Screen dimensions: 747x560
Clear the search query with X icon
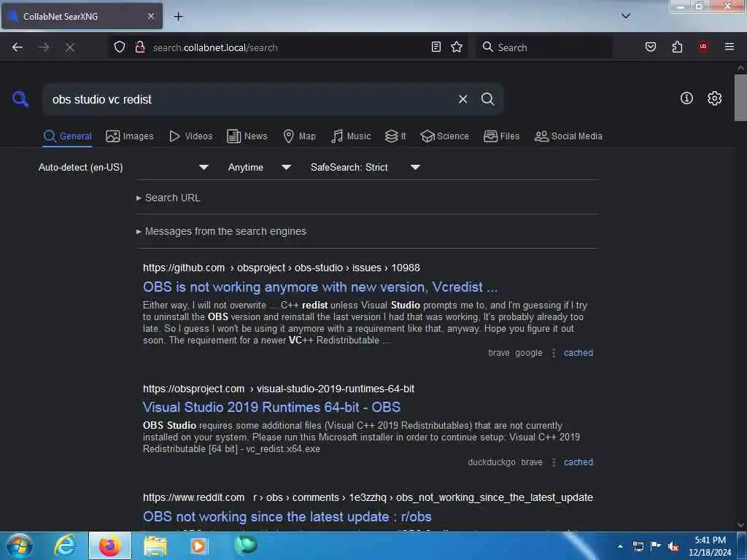pos(462,99)
